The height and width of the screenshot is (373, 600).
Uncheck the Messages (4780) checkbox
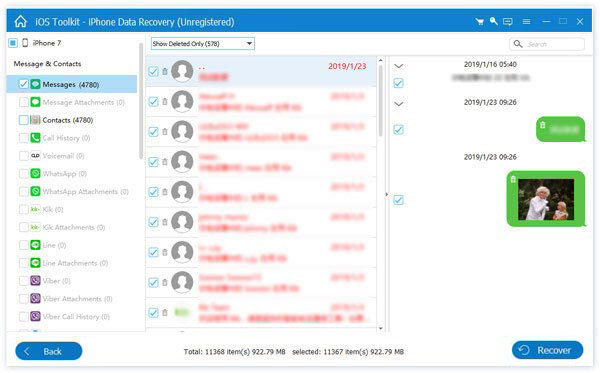pos(24,84)
